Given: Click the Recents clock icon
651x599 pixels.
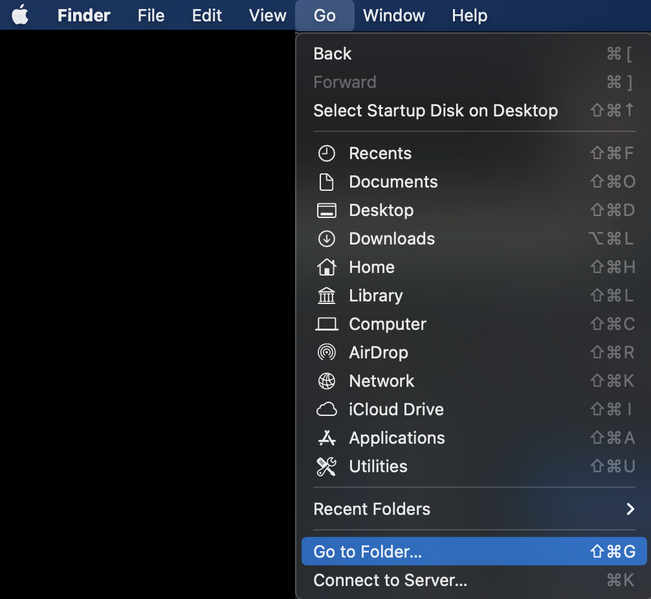Looking at the screenshot, I should 326,153.
